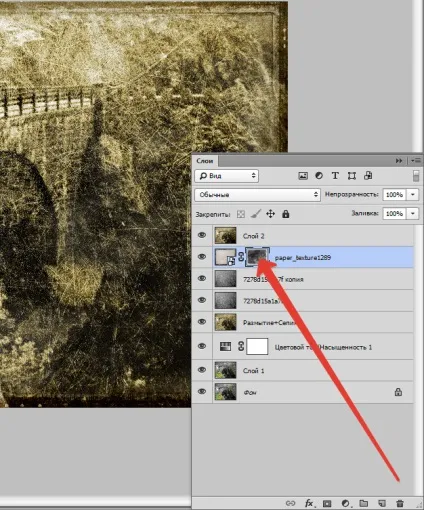
Task: Click the pixel layer filter icon
Action: [x=303, y=176]
